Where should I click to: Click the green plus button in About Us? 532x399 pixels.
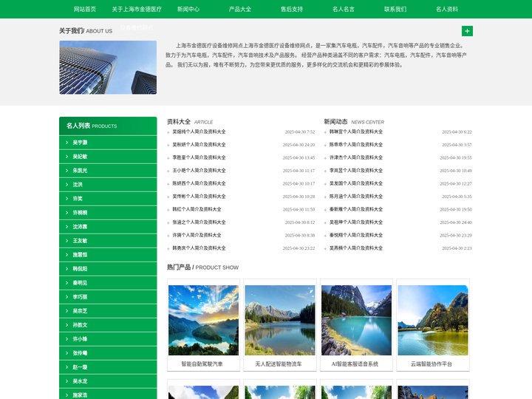[x=467, y=31]
